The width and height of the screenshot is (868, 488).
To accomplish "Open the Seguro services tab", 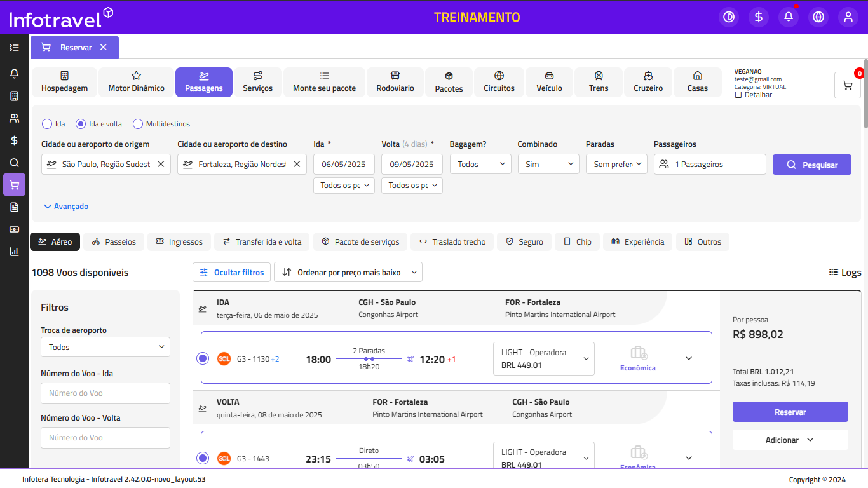I will coord(524,241).
